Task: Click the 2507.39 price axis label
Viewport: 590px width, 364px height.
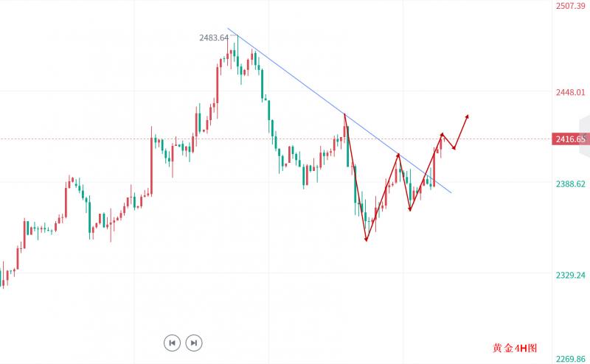Action: point(570,6)
